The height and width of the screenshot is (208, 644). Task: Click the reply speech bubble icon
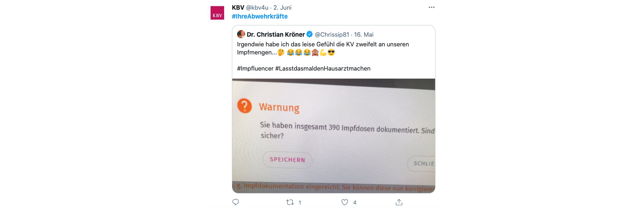pyautogui.click(x=236, y=202)
